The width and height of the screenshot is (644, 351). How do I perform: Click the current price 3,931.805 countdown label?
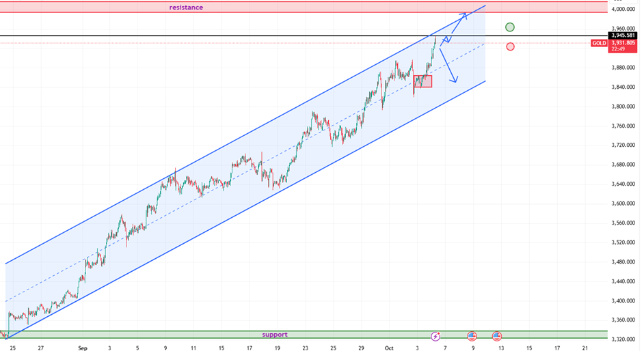(623, 46)
